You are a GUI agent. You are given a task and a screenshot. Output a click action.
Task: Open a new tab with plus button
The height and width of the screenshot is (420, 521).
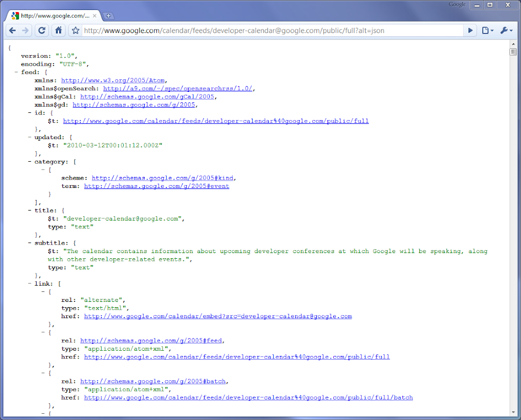pos(108,16)
